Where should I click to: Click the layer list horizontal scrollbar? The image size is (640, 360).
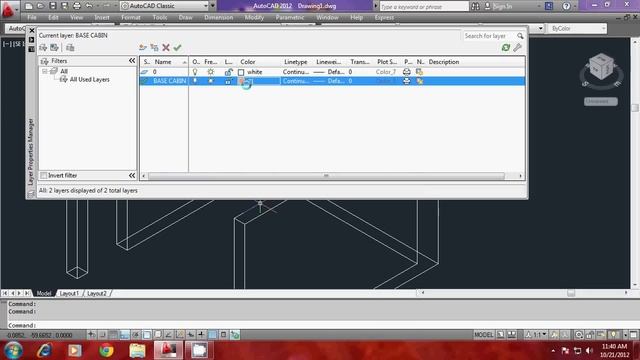tap(326, 176)
